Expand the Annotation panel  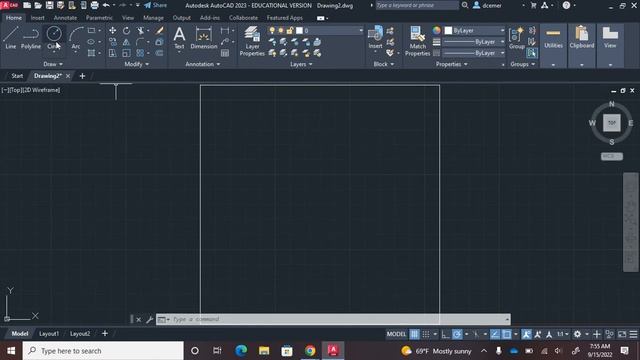[203, 64]
